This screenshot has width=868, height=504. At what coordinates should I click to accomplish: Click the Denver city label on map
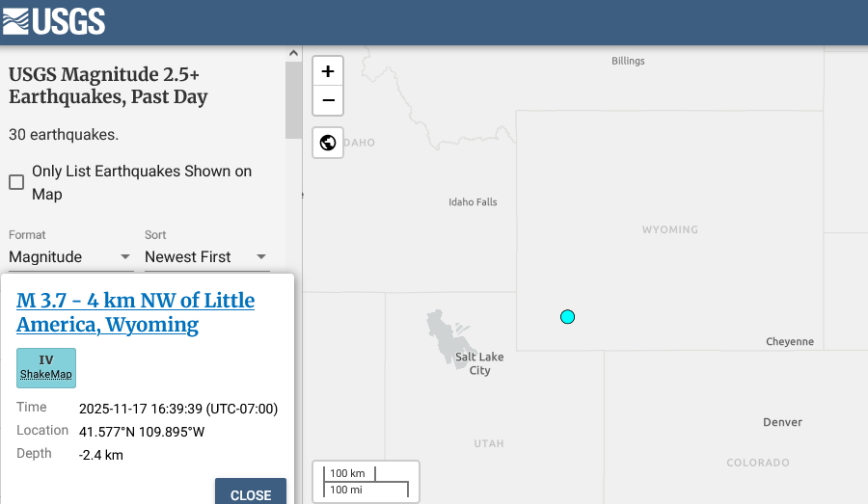781,422
